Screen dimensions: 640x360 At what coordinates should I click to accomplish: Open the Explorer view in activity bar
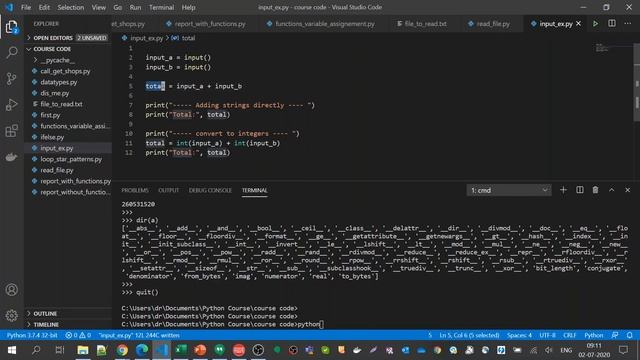(11, 27)
